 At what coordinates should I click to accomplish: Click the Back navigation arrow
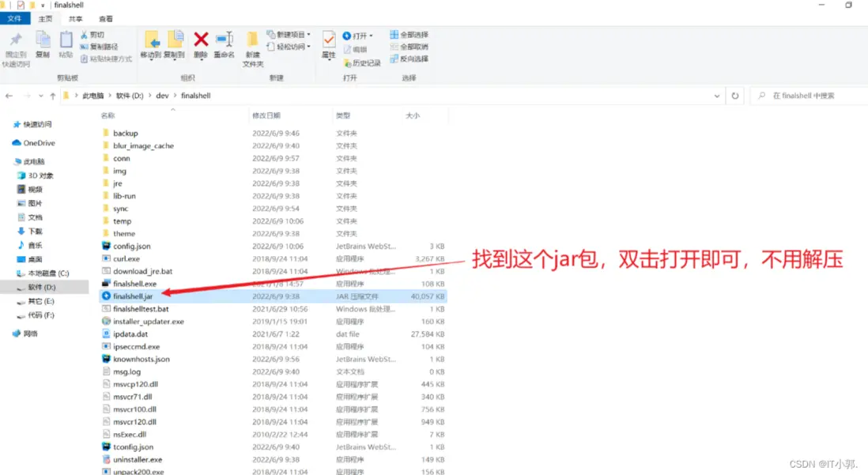[x=9, y=96]
